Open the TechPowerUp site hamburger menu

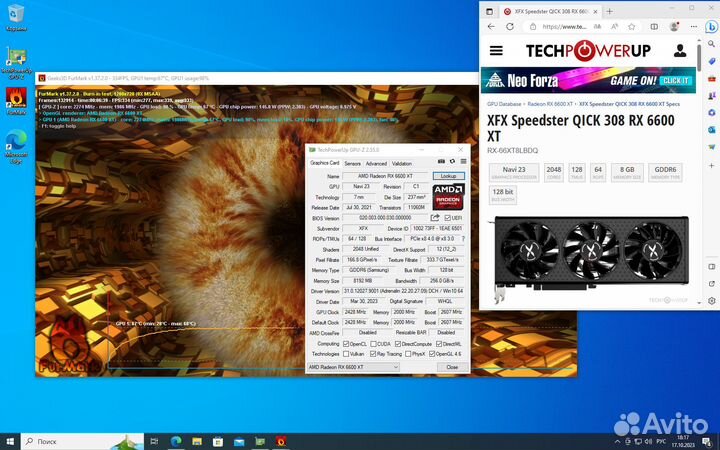[x=496, y=51]
